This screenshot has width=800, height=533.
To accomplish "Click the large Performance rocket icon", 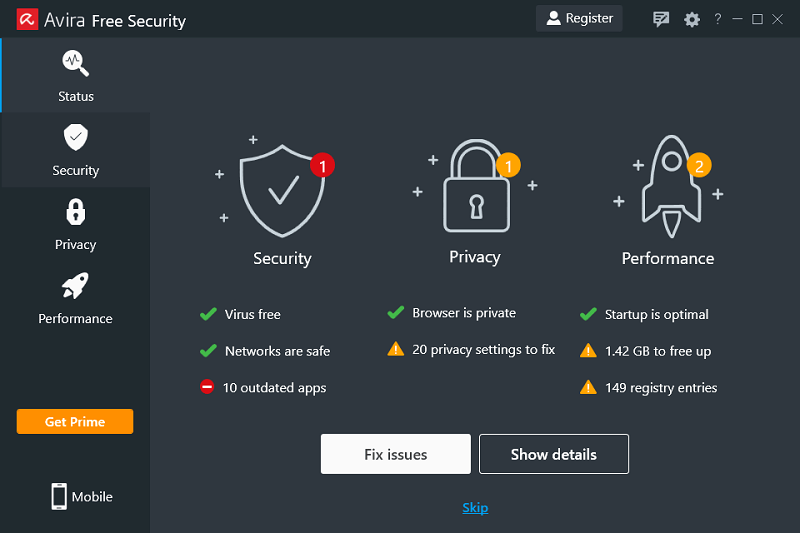I will point(671,187).
